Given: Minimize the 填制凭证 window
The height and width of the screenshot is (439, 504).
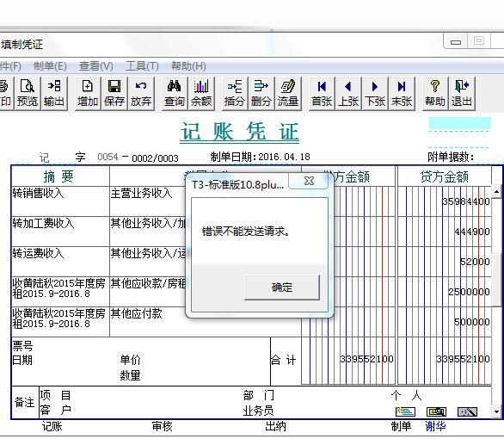Looking at the screenshot, I should click(456, 41).
